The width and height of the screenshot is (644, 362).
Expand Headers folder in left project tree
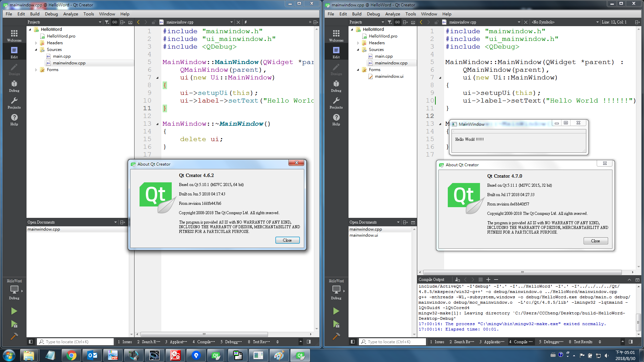pos(36,43)
